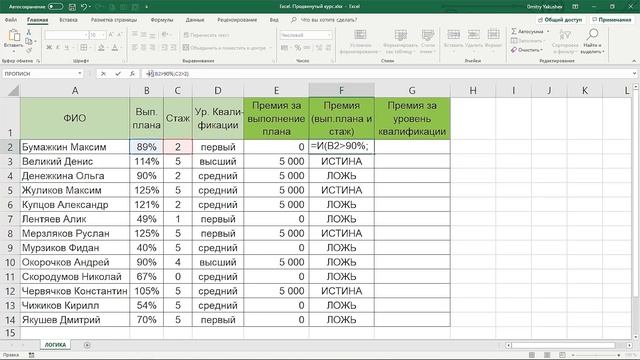Click the Fill Color bucket icon
Screen dimensions: 640x360
[x=101, y=48]
